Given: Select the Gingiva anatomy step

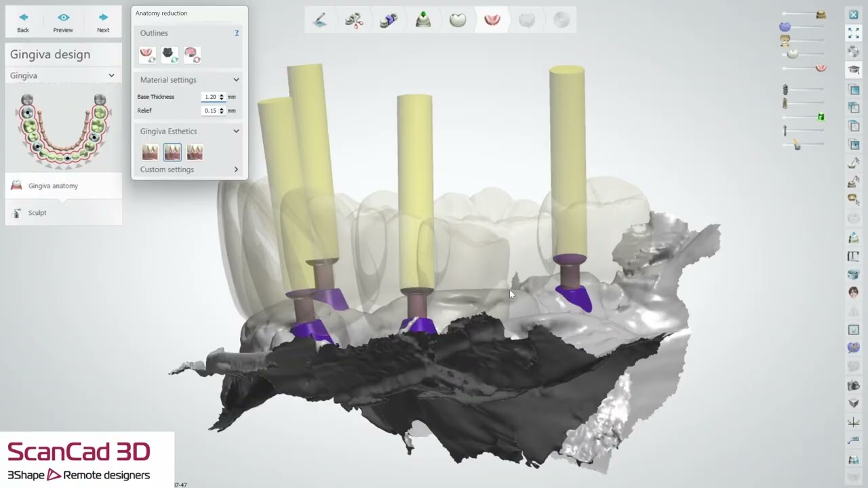Looking at the screenshot, I should point(64,186).
